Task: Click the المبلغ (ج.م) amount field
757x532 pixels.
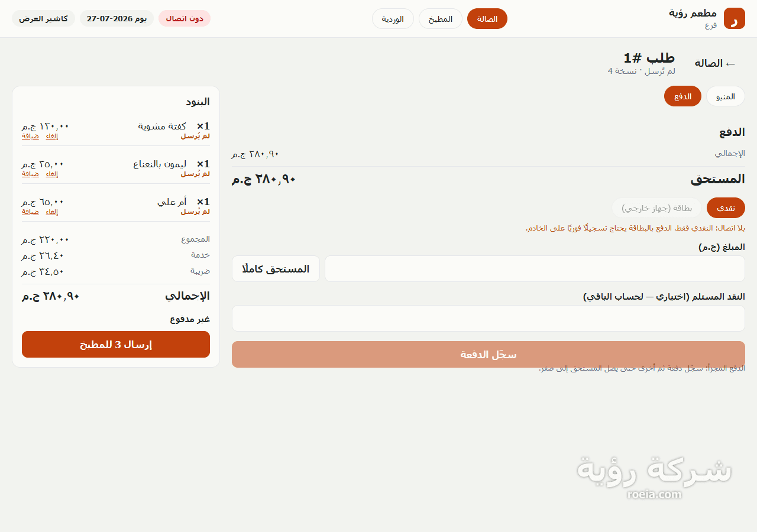Action: [535, 269]
